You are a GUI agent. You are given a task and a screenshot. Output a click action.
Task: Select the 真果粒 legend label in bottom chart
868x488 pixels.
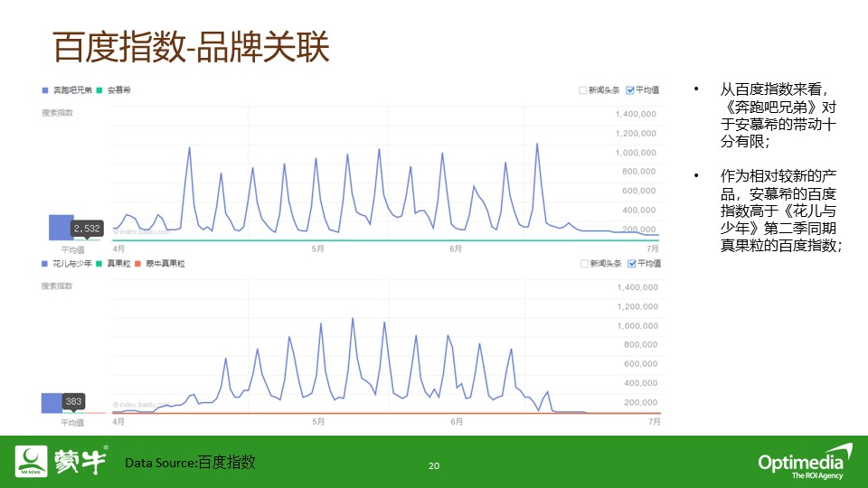(118, 263)
